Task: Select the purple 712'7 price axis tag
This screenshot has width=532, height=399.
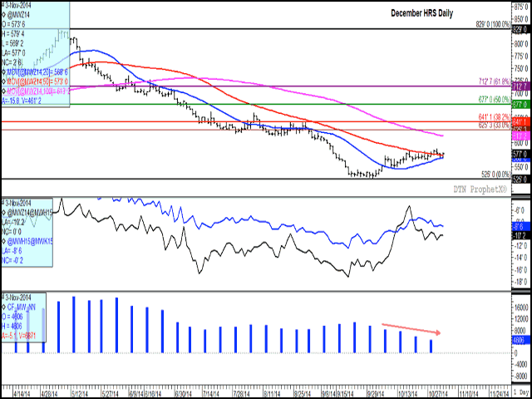Action: (x=521, y=86)
